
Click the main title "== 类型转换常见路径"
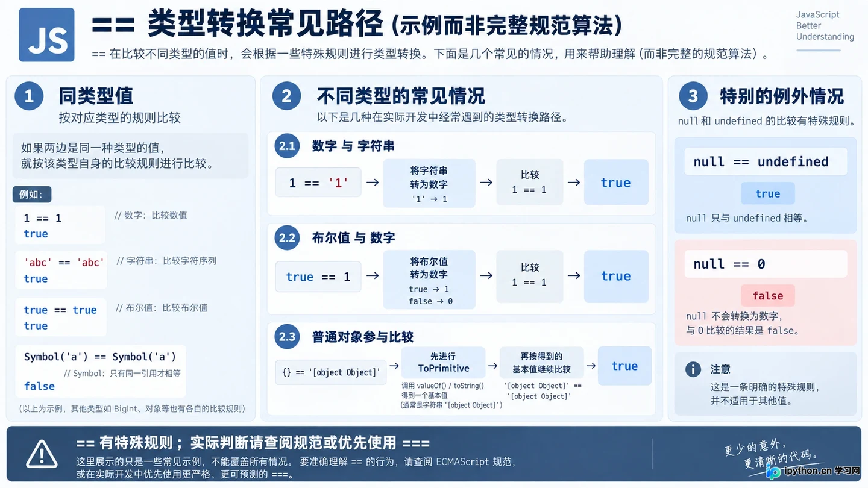point(237,25)
